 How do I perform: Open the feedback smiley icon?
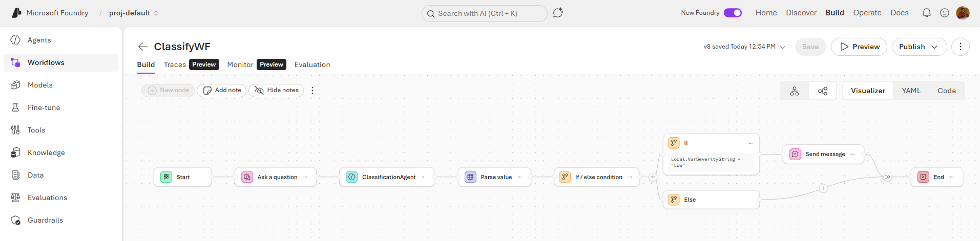point(944,13)
